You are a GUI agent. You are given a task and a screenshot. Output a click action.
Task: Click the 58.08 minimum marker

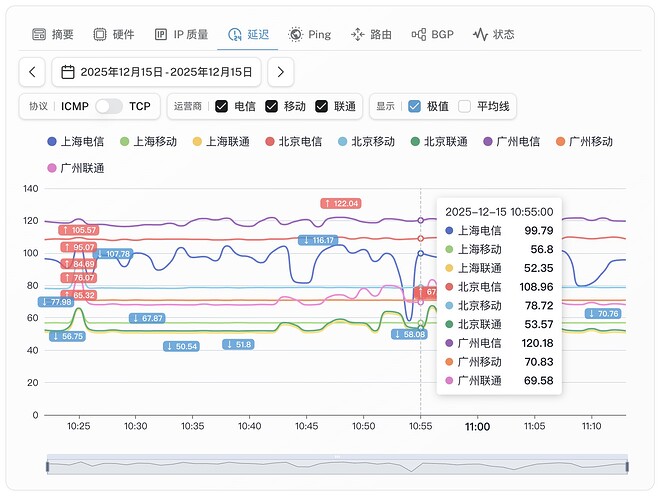pos(410,335)
